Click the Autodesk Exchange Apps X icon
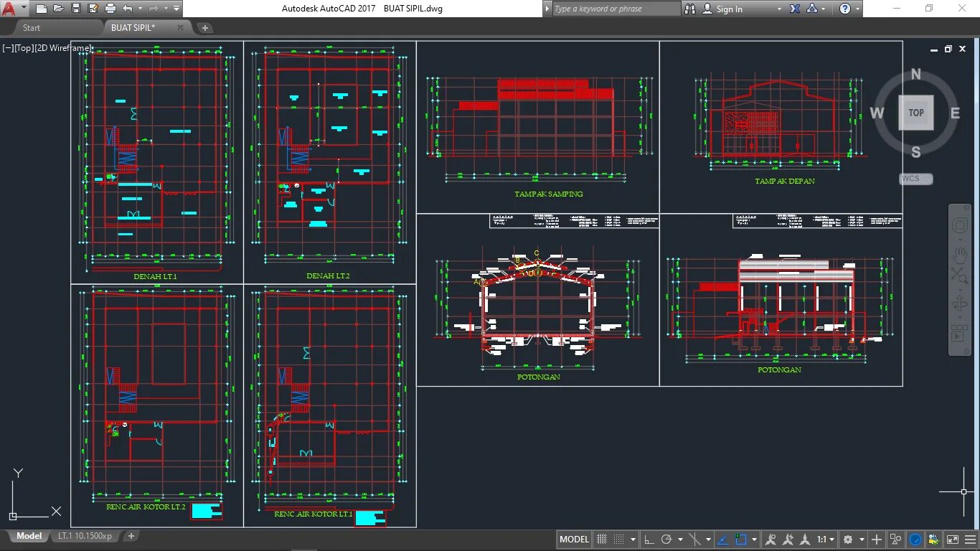This screenshot has width=980, height=551. point(795,9)
